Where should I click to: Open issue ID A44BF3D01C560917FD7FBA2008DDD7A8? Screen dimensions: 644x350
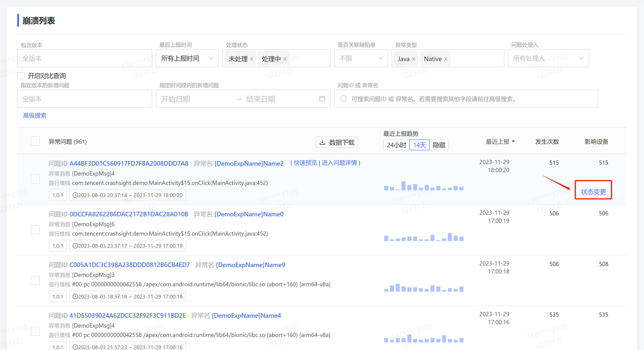click(129, 163)
